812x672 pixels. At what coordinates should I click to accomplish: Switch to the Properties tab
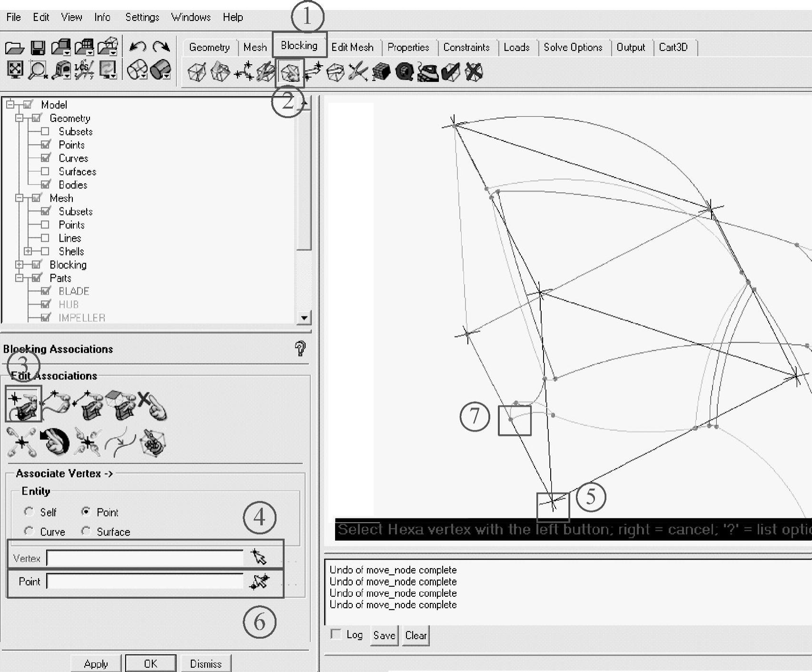click(x=408, y=47)
